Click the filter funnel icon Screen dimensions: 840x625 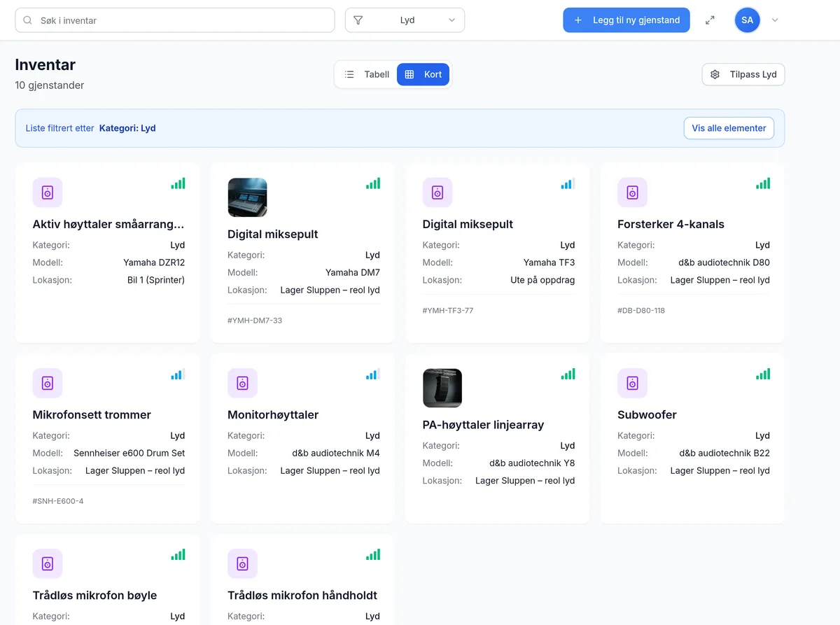358,20
